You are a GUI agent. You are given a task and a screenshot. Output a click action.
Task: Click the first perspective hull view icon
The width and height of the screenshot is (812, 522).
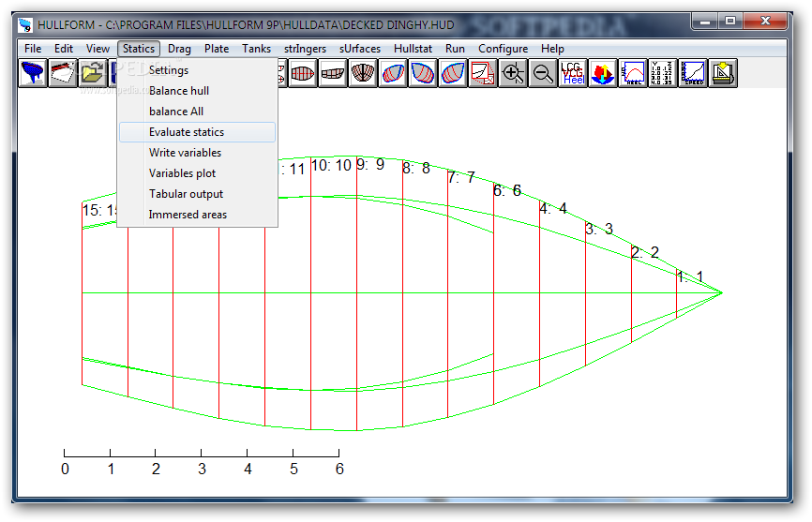click(393, 73)
